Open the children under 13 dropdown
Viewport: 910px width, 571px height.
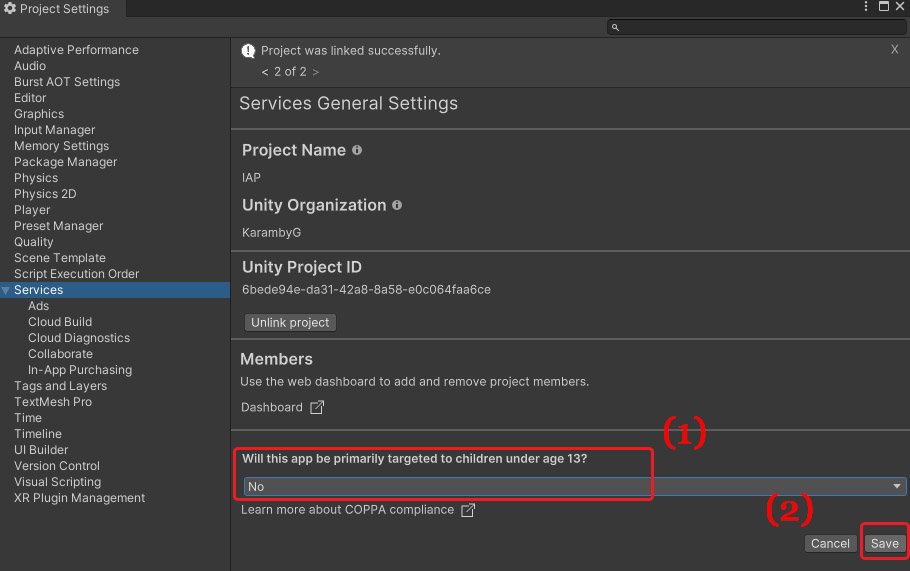(575, 486)
